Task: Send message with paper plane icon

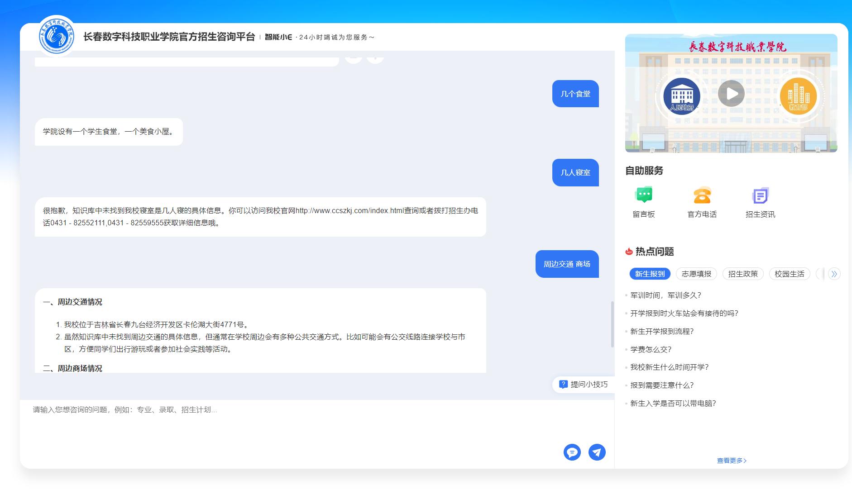Action: (x=597, y=452)
